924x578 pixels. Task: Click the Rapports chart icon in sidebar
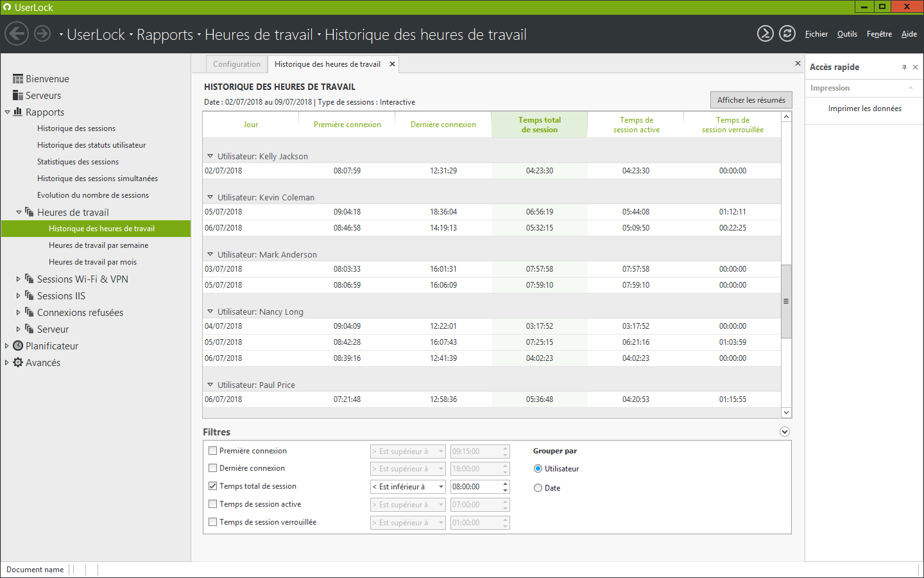(18, 112)
